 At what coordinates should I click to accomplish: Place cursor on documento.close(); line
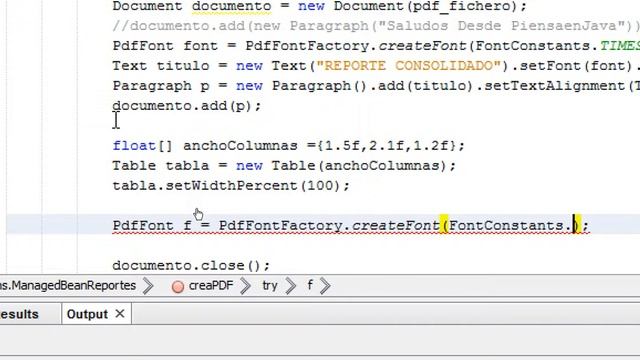pyautogui.click(x=191, y=266)
